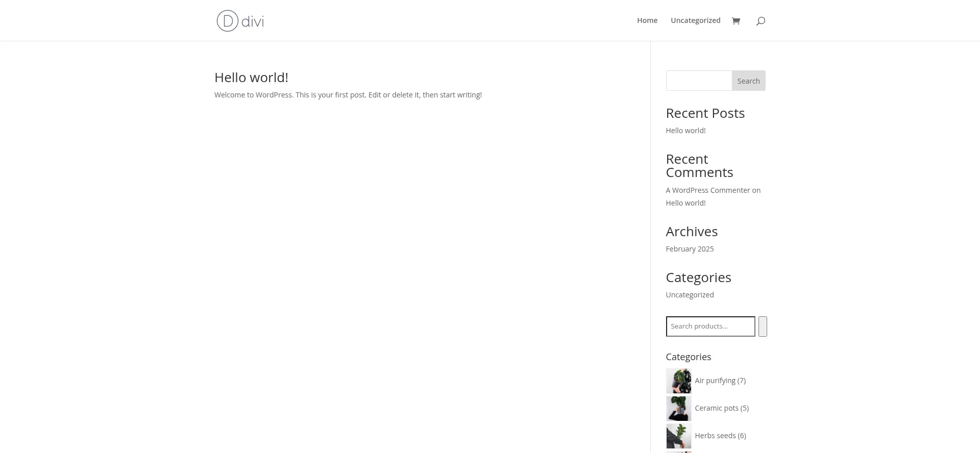The height and width of the screenshot is (453, 980).
Task: Click the Recent Comments widget heading
Action: [x=699, y=166]
